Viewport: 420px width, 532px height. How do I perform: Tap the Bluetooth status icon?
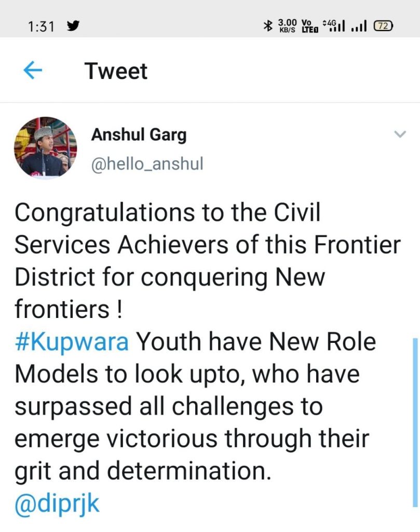pyautogui.click(x=268, y=25)
